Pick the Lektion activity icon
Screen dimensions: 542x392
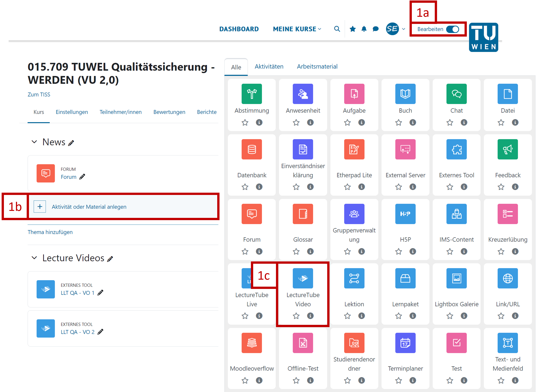pyautogui.click(x=354, y=278)
